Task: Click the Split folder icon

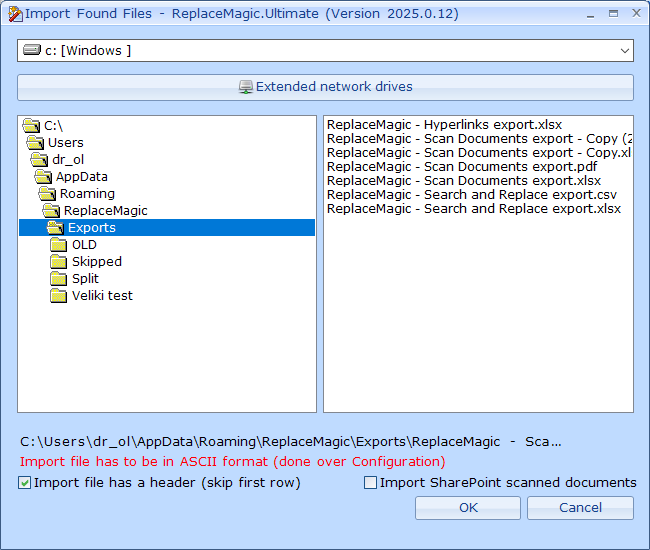Action: tap(57, 279)
